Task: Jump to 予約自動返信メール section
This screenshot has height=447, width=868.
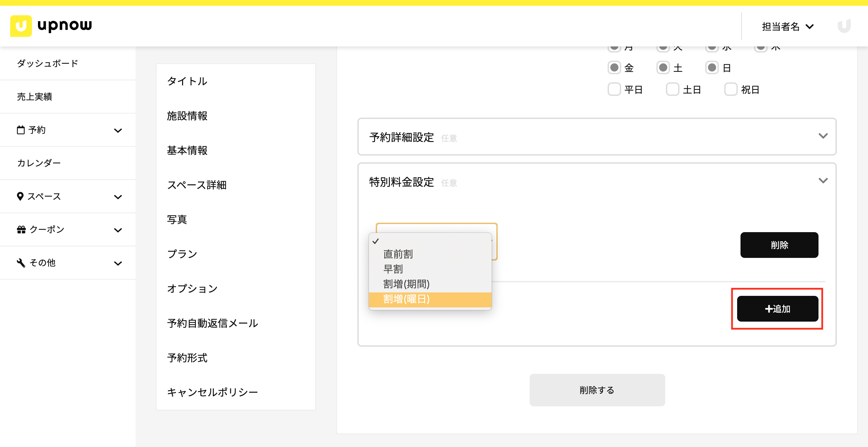Action: (213, 323)
